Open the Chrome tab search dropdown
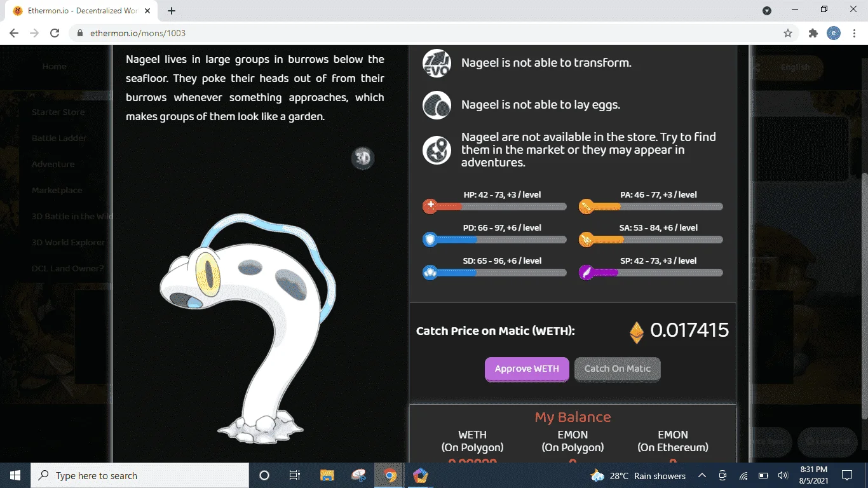This screenshot has height=488, width=868. (x=767, y=11)
